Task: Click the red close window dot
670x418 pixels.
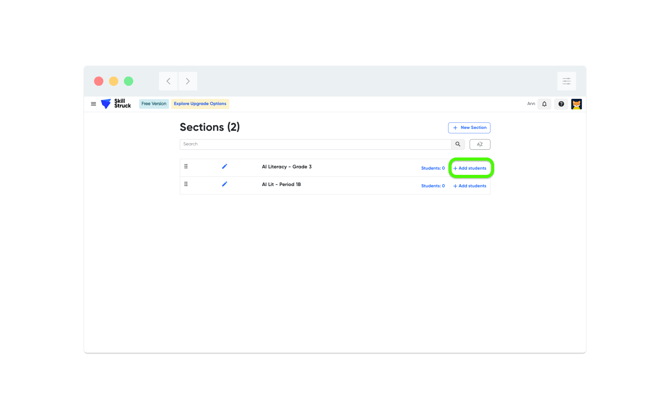Action: [x=99, y=81]
